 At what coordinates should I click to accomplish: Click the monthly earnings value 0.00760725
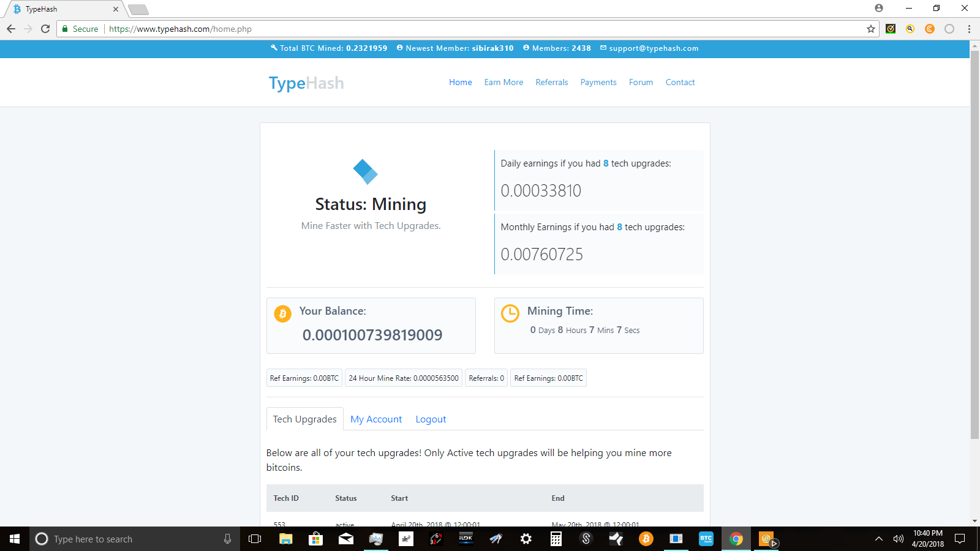pos(542,255)
